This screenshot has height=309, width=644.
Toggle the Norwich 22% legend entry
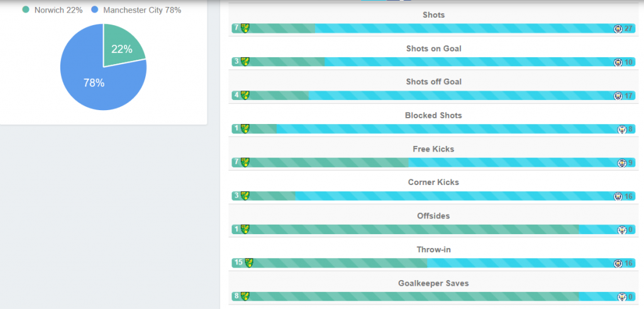[53, 10]
